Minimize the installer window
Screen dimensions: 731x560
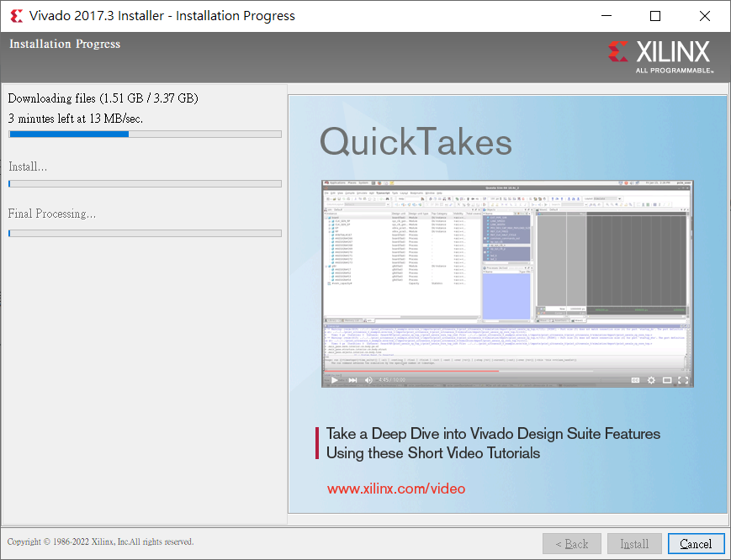pyautogui.click(x=606, y=16)
